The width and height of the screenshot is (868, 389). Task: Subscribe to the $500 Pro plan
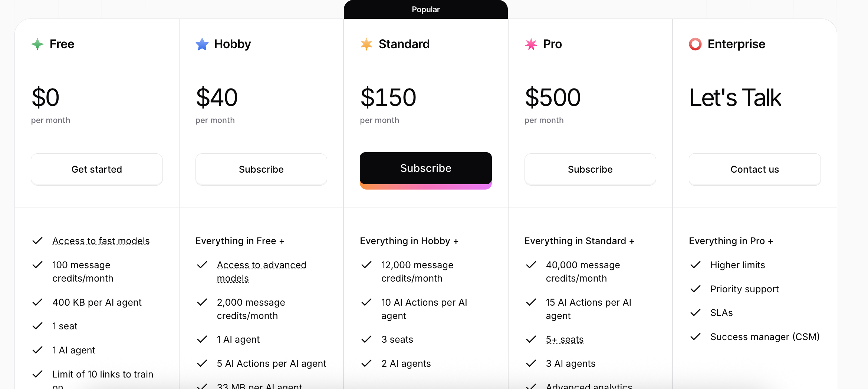point(590,169)
